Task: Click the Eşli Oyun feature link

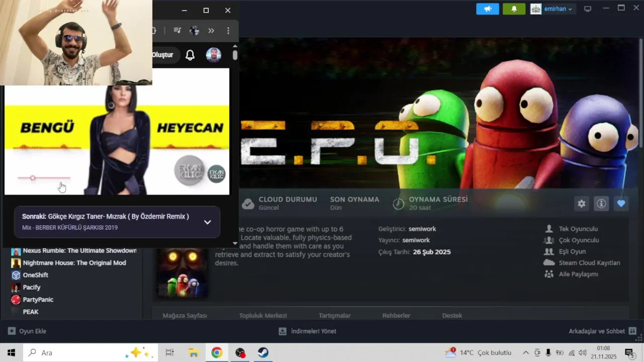Action: coord(572,251)
